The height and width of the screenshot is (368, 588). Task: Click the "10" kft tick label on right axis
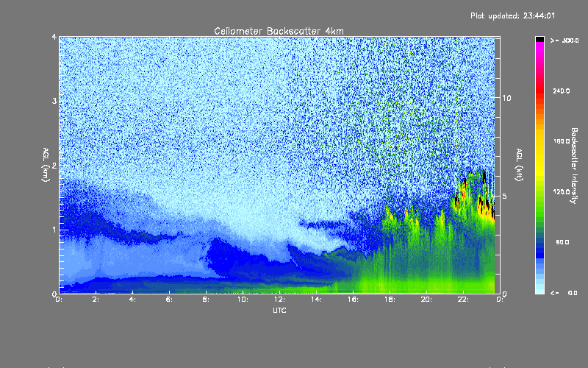[x=506, y=98]
